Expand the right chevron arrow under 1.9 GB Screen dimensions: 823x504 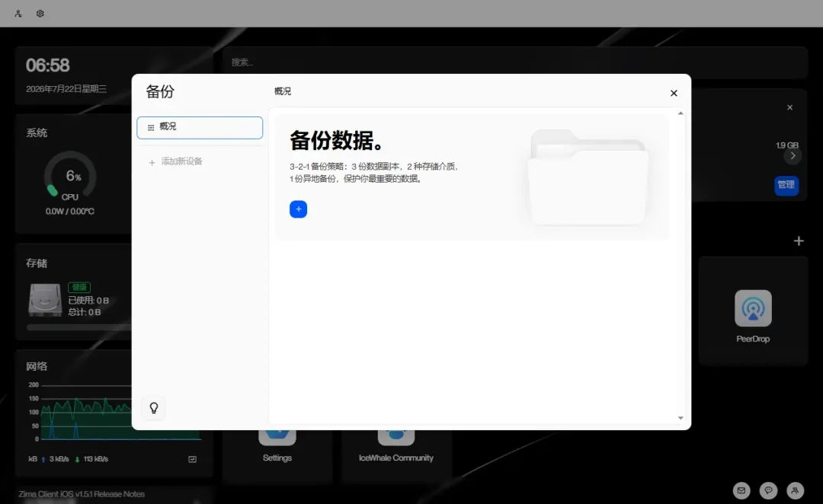[793, 156]
